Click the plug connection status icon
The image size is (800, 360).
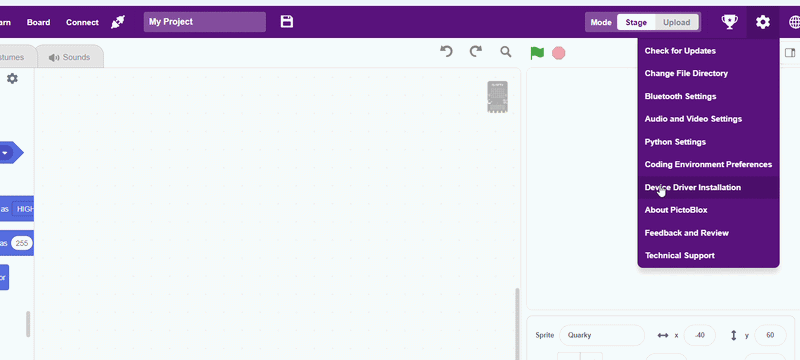pos(118,22)
